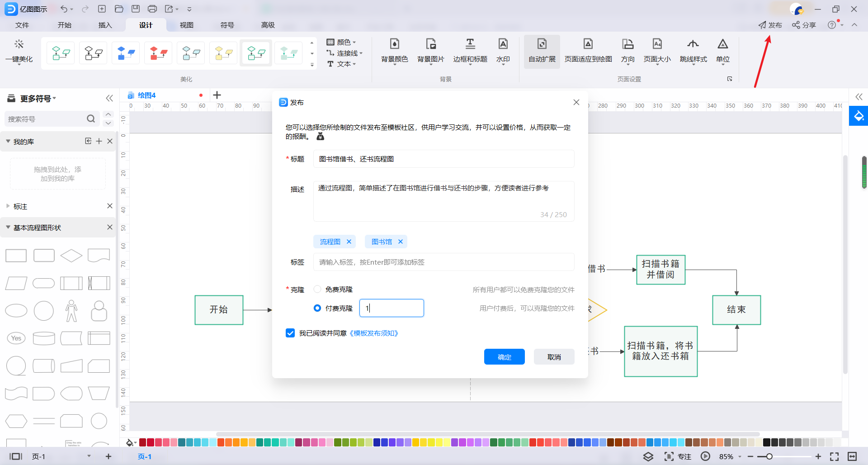
Task: Open the 视图 ribbon tab
Action: point(186,25)
